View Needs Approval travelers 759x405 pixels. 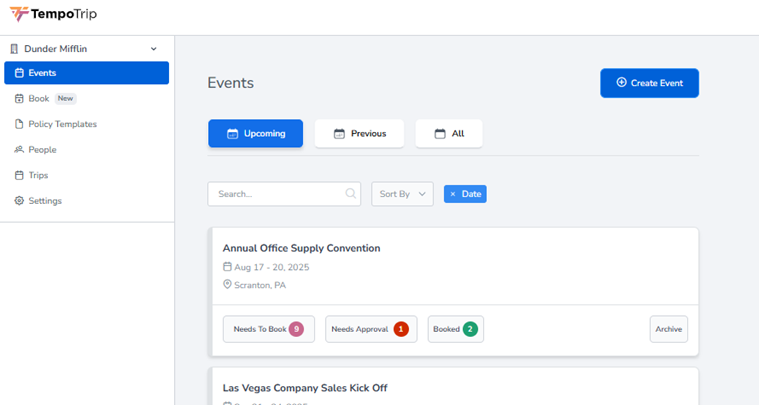pyautogui.click(x=370, y=329)
